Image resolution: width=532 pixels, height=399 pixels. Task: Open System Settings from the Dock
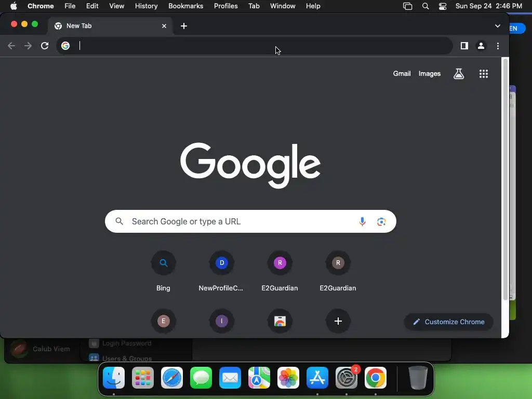[347, 378]
